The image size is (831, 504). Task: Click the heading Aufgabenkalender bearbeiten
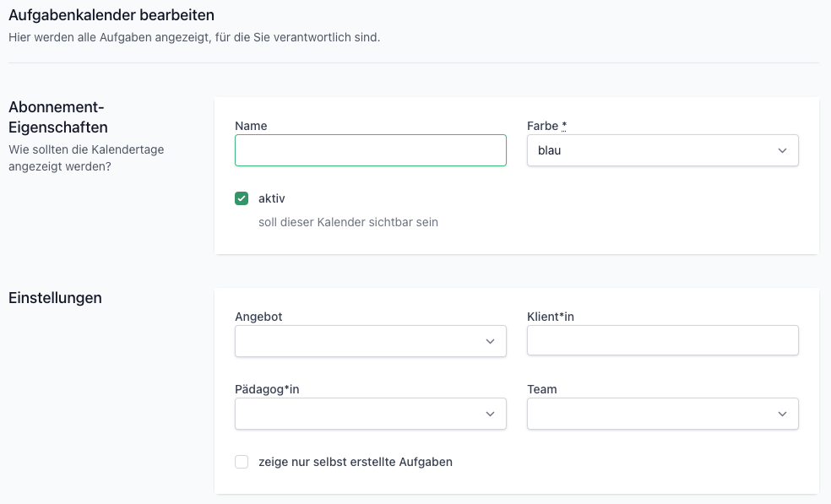[x=111, y=15]
